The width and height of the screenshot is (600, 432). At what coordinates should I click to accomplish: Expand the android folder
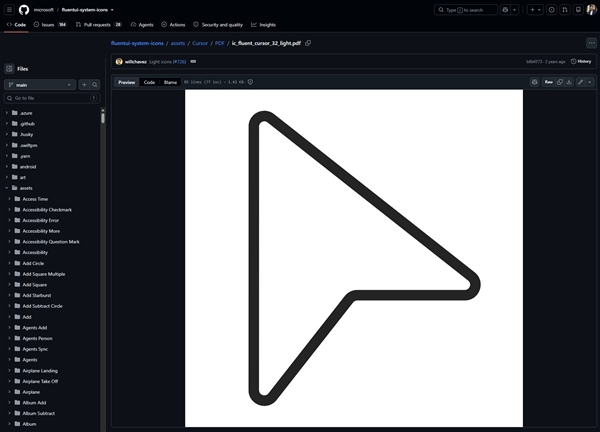click(7, 166)
